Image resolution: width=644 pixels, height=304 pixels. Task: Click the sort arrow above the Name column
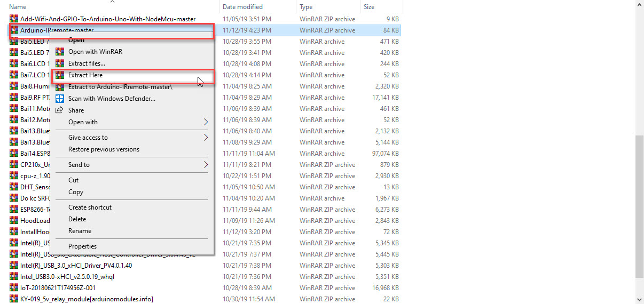112,2
